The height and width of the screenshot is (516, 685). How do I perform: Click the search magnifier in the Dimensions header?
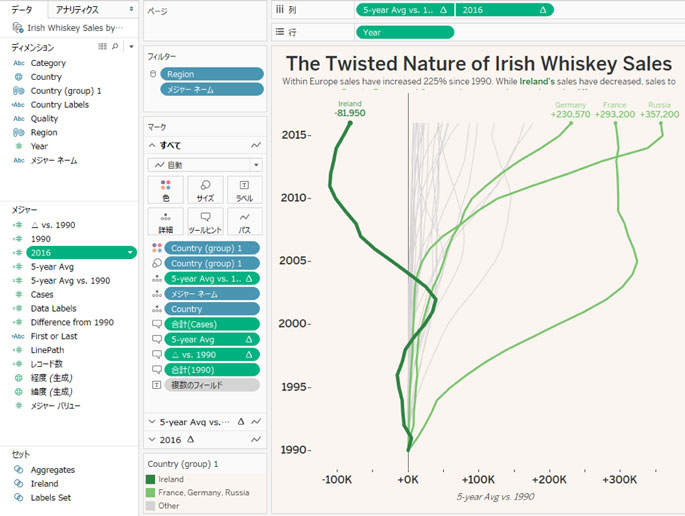(116, 47)
